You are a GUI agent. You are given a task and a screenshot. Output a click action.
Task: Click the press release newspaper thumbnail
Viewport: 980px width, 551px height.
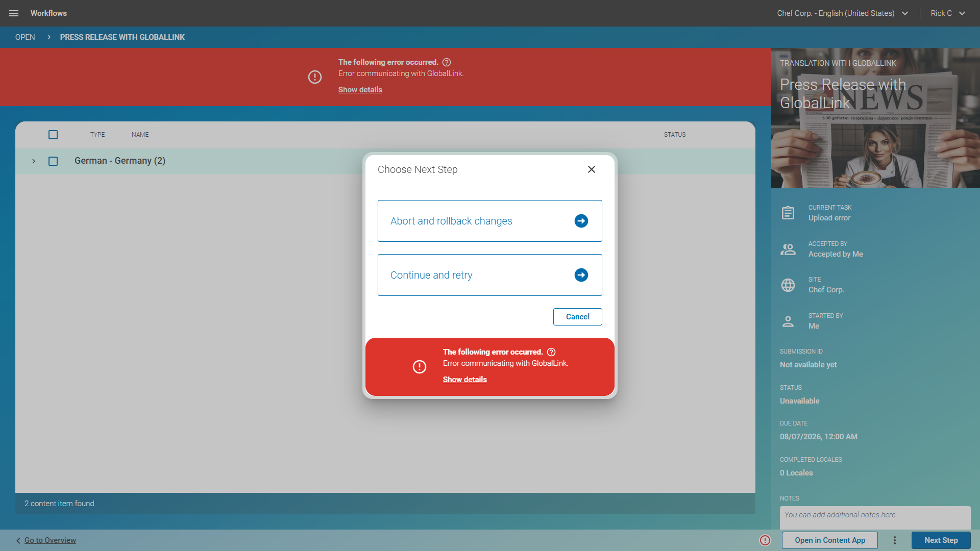point(875,118)
